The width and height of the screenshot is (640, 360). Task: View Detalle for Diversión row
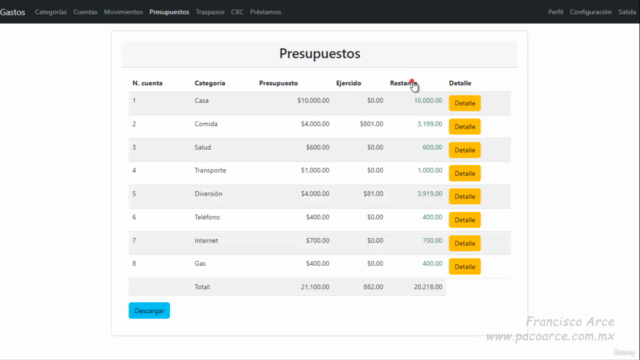click(464, 196)
